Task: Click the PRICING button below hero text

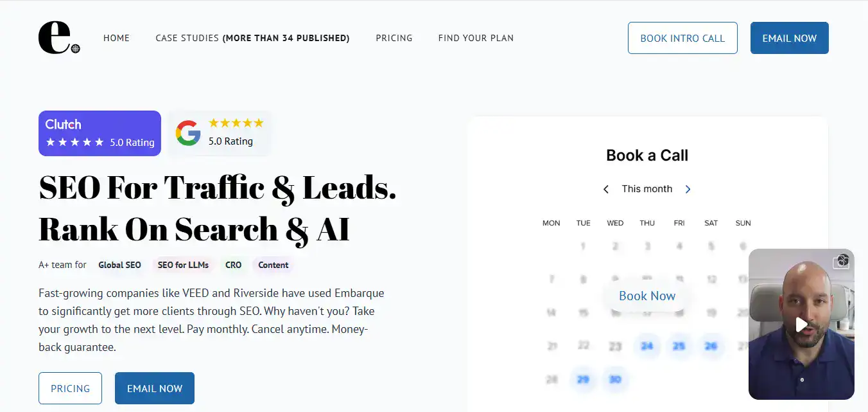Action: [x=70, y=388]
